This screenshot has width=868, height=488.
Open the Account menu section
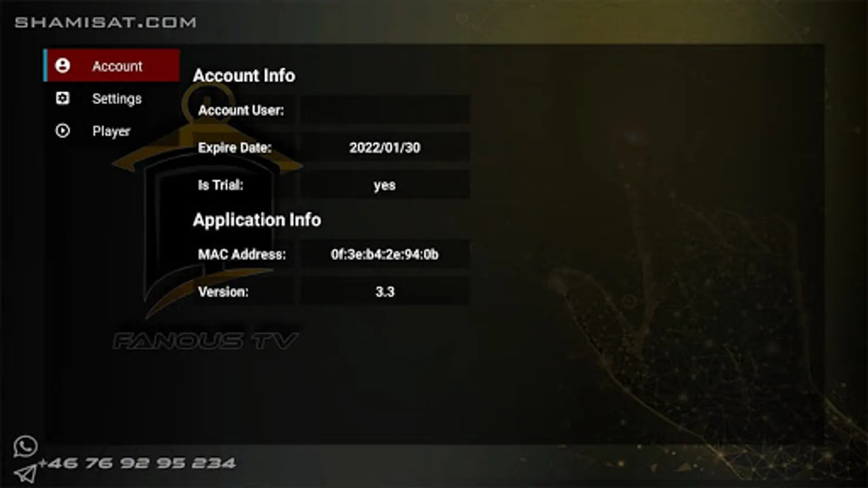[x=112, y=66]
